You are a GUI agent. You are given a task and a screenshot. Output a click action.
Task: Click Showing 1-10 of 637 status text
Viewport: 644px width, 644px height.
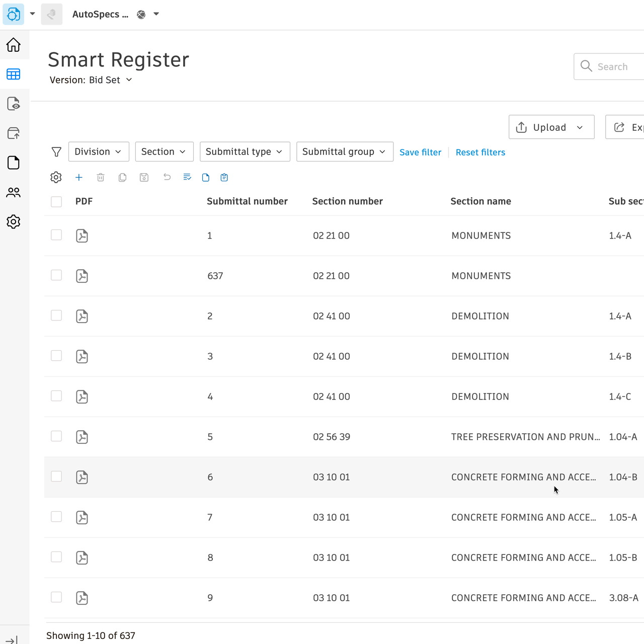(x=91, y=635)
